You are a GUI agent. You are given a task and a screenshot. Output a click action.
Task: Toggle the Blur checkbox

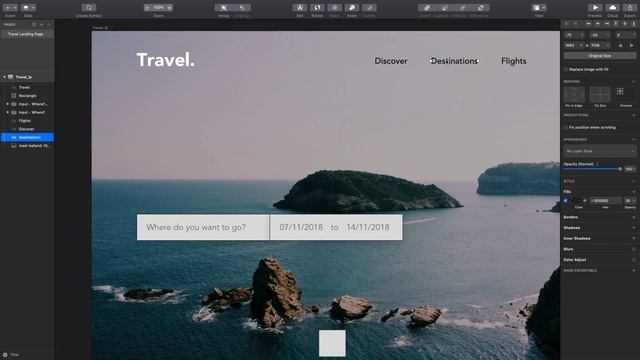[x=634, y=249]
